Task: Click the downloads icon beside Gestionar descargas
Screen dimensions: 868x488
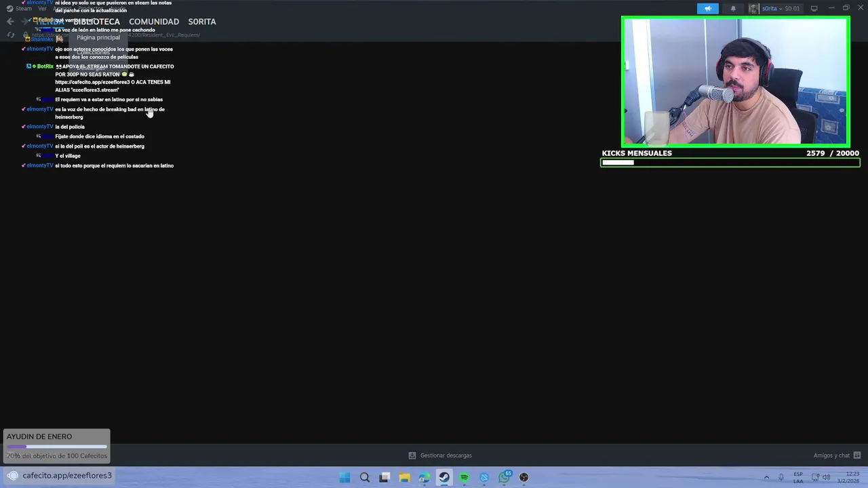Action: pyautogui.click(x=412, y=455)
